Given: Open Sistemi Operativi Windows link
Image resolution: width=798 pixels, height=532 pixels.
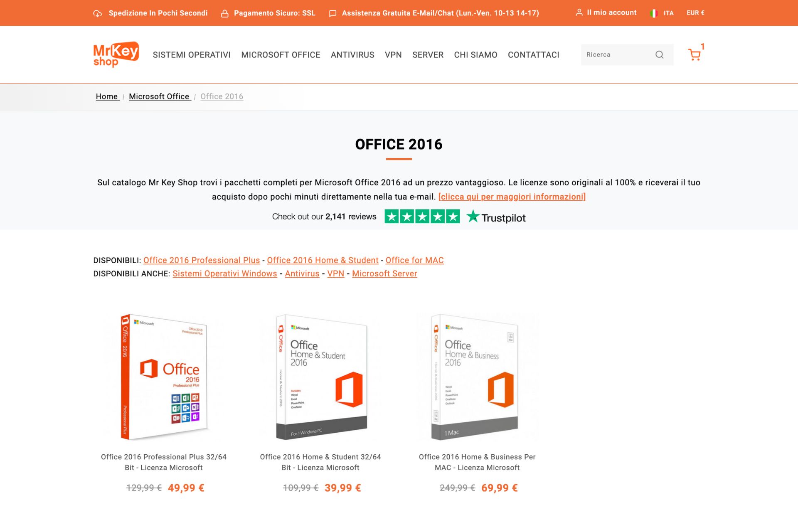Looking at the screenshot, I should (224, 273).
